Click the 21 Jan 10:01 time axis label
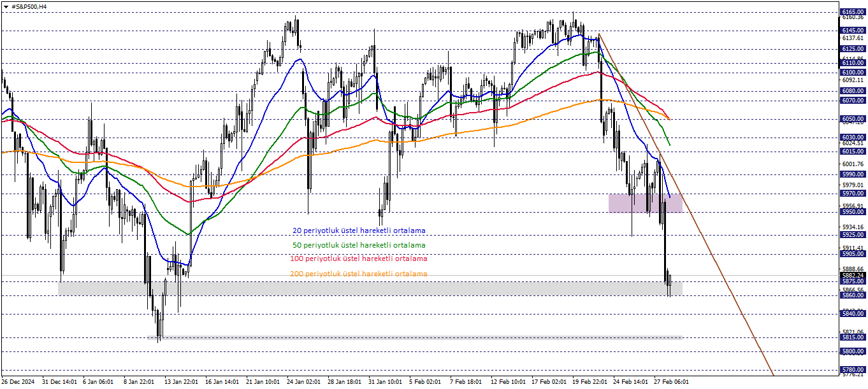Screen dimensions: 868x389 263,382
